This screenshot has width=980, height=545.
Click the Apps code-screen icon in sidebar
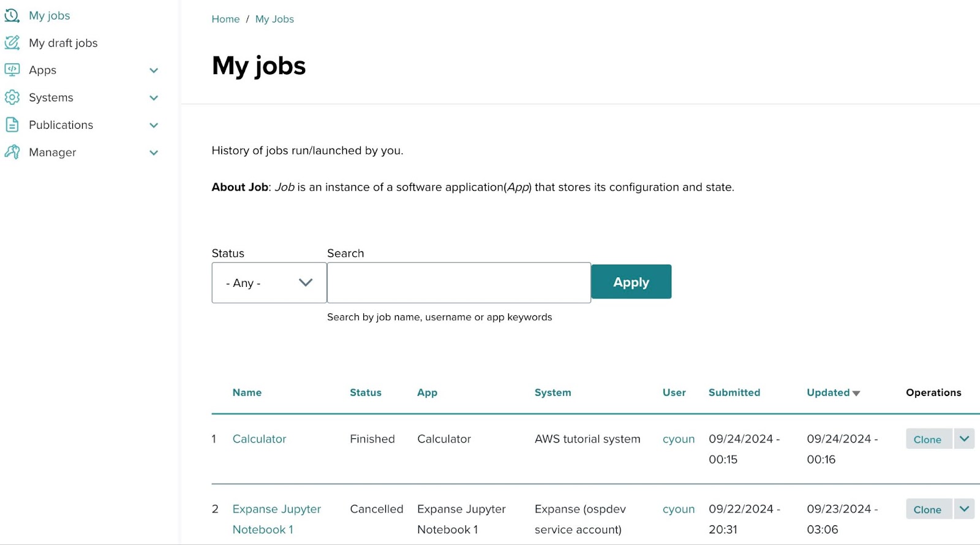pos(12,70)
